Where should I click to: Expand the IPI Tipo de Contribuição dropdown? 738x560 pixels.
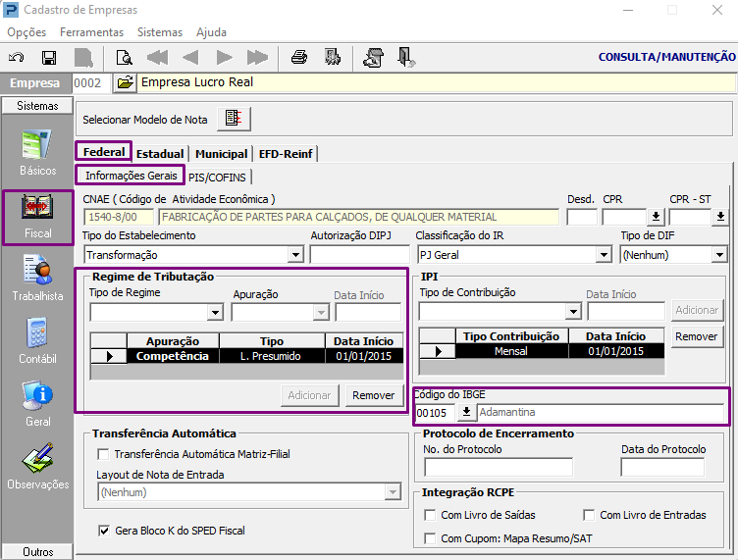pos(573,311)
